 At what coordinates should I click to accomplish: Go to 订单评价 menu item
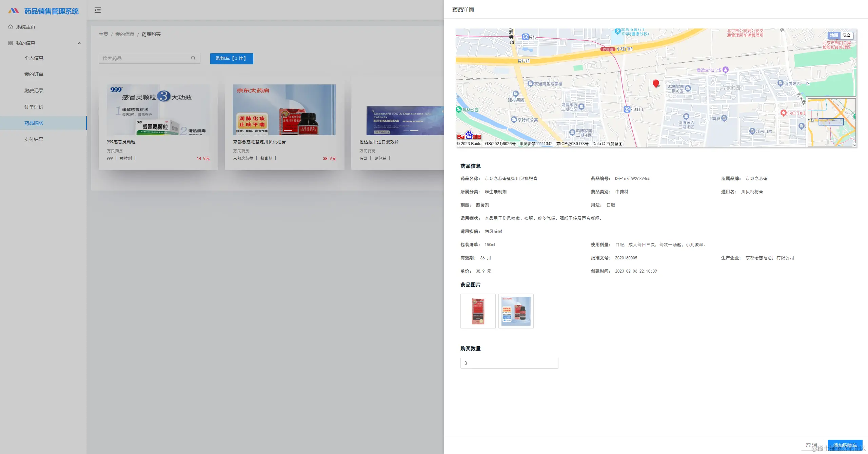point(34,107)
